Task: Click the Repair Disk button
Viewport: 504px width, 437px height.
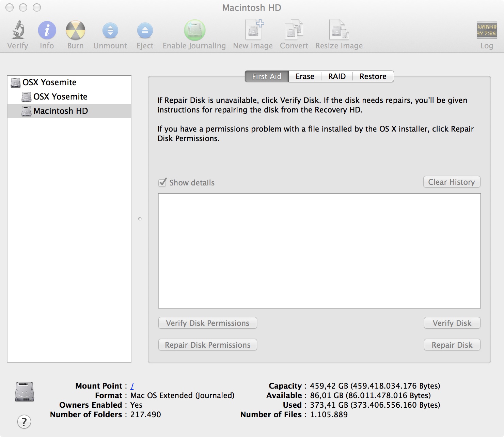Action: tap(452, 345)
